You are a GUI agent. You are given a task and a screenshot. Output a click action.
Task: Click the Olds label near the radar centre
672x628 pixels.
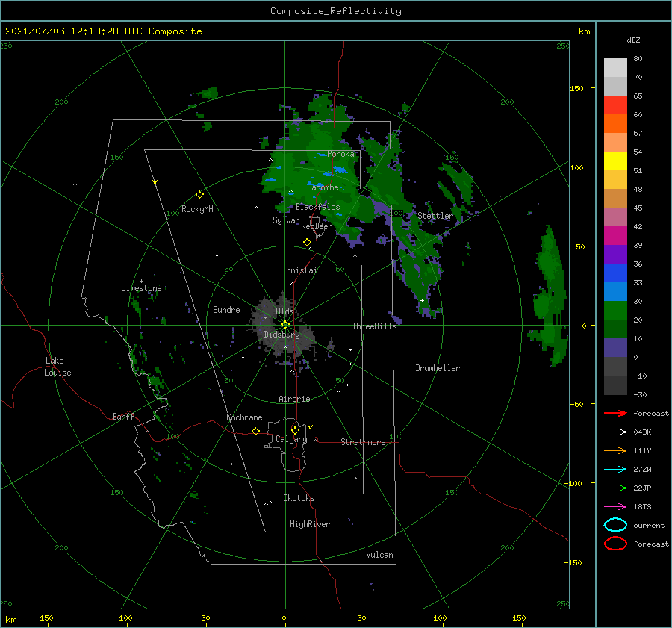[284, 311]
